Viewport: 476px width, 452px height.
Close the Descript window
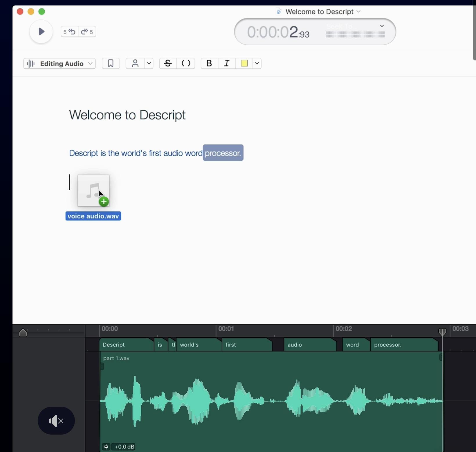tap(20, 12)
